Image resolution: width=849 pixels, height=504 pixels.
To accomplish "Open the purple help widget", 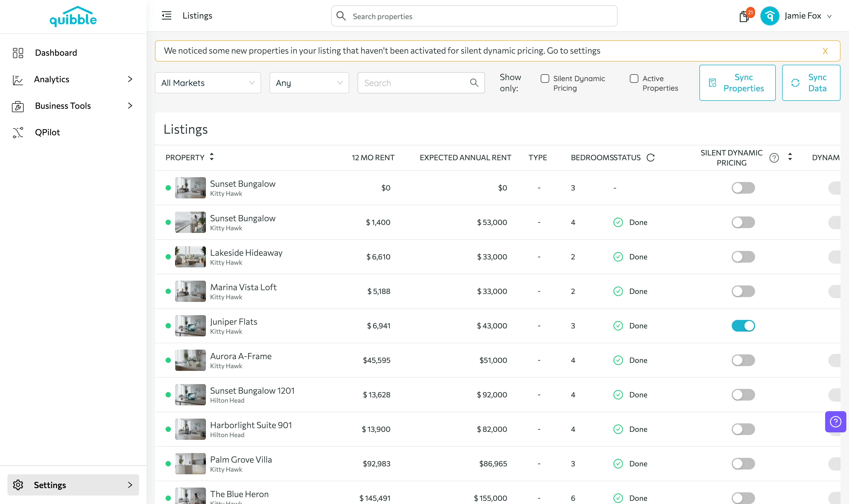I will click(x=835, y=422).
